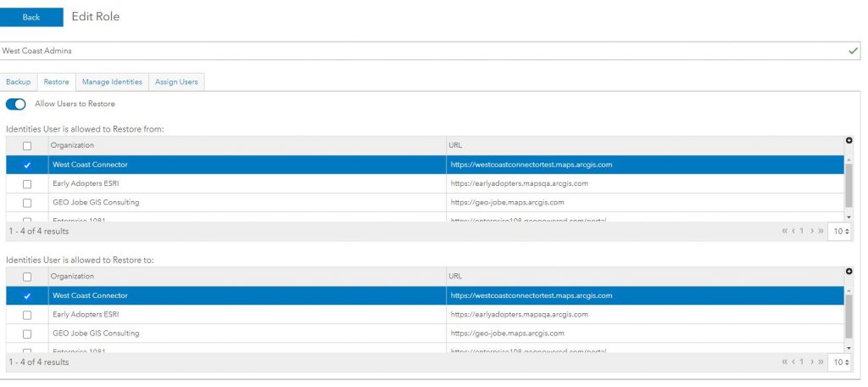Click plus icon above 'Restore to' table
Screen dimensions: 868x387
(849, 271)
